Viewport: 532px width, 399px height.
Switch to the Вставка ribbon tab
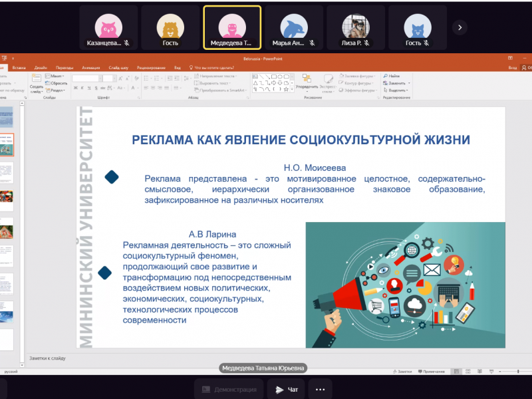pyautogui.click(x=19, y=68)
